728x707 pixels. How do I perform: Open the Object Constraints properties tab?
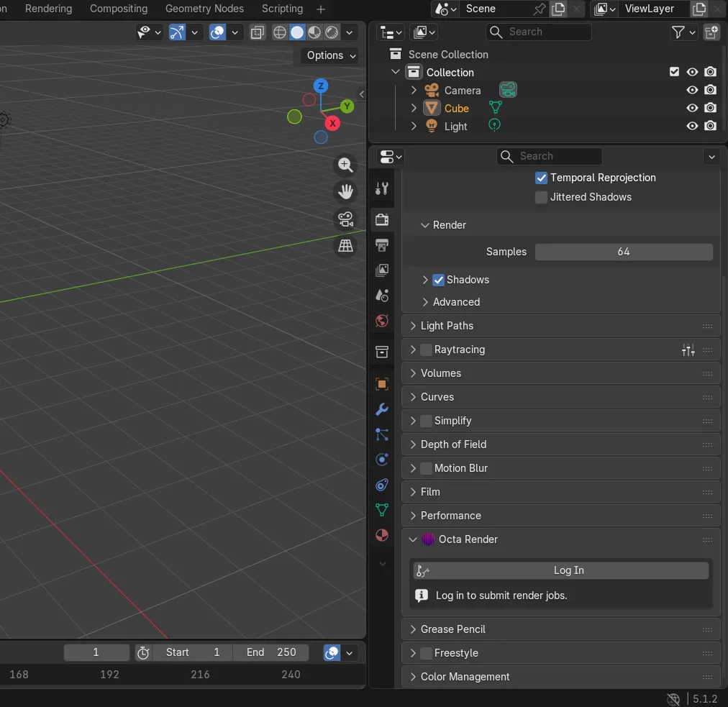382,485
